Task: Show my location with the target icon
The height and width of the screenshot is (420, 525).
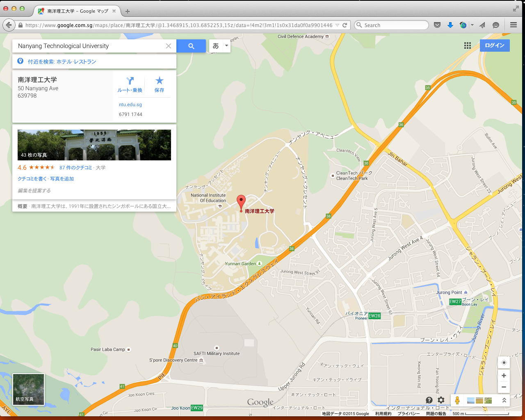Action: [504, 363]
